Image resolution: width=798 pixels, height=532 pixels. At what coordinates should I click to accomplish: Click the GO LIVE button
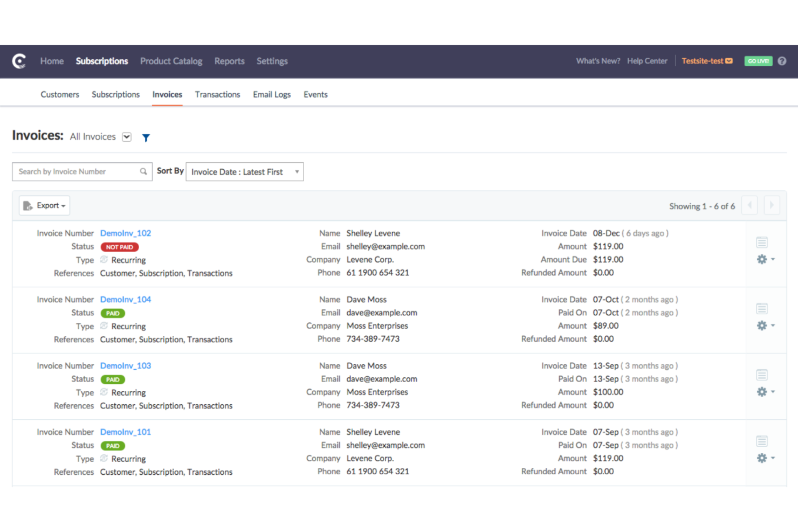[x=758, y=61]
